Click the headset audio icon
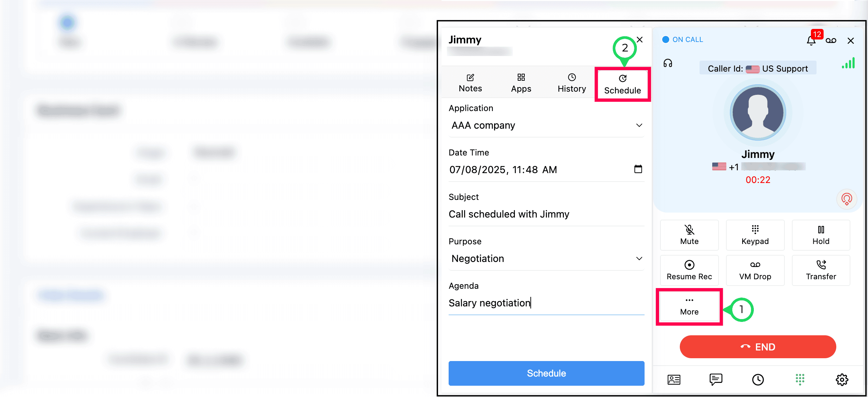 tap(667, 63)
